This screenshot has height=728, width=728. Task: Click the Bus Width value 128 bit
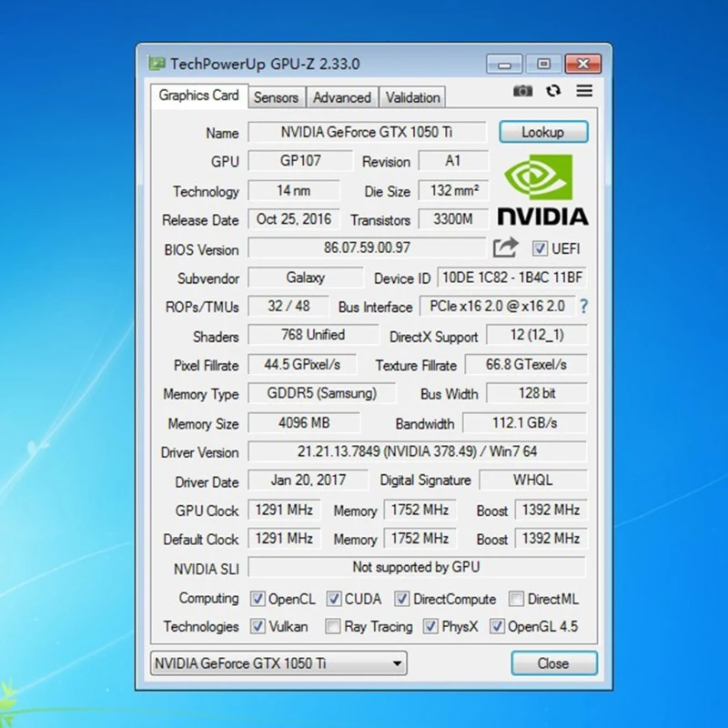point(537,393)
